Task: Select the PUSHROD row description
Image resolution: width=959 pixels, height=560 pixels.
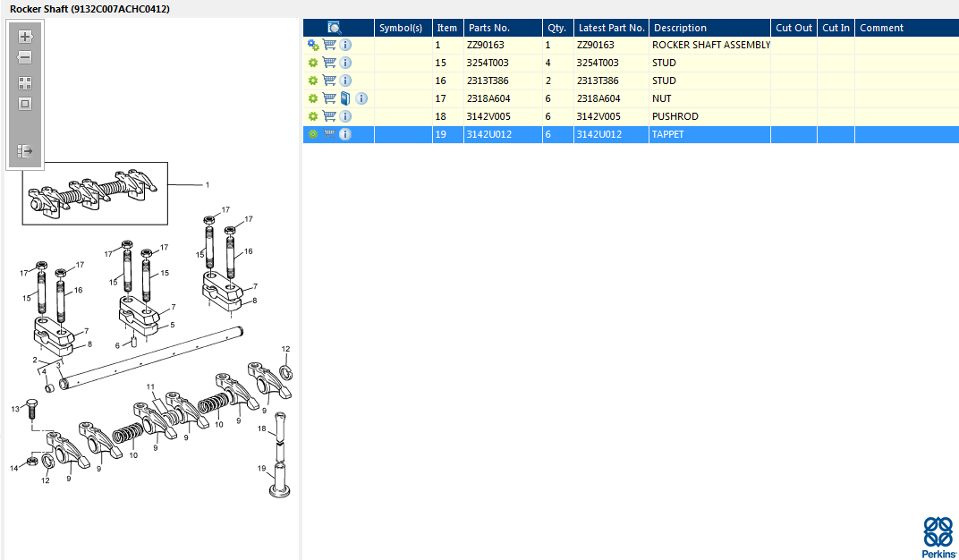Action: tap(675, 116)
